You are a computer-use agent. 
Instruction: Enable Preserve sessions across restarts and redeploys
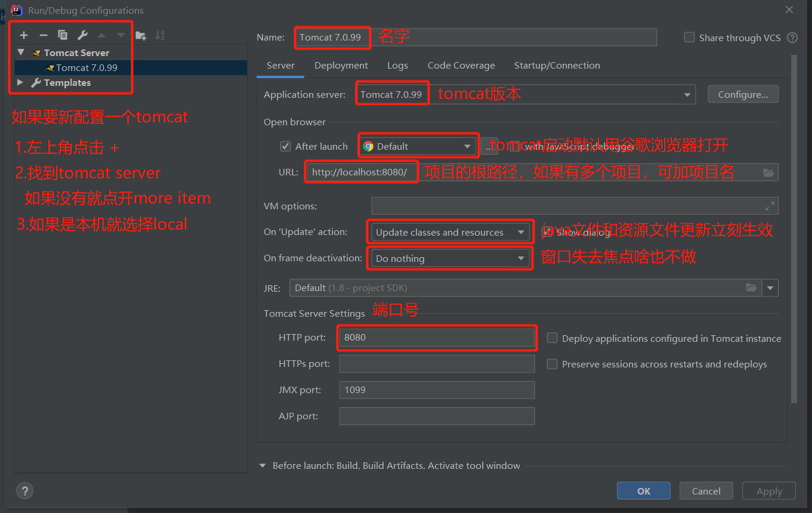(x=552, y=364)
